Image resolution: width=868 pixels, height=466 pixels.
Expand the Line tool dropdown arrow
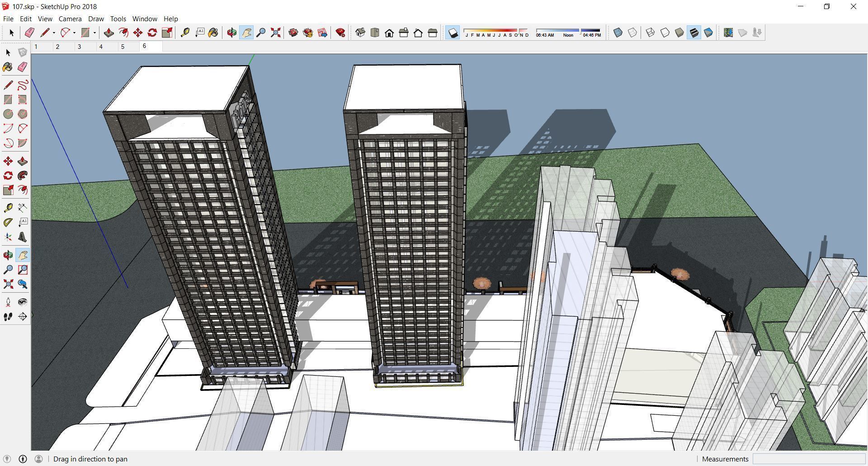click(54, 33)
